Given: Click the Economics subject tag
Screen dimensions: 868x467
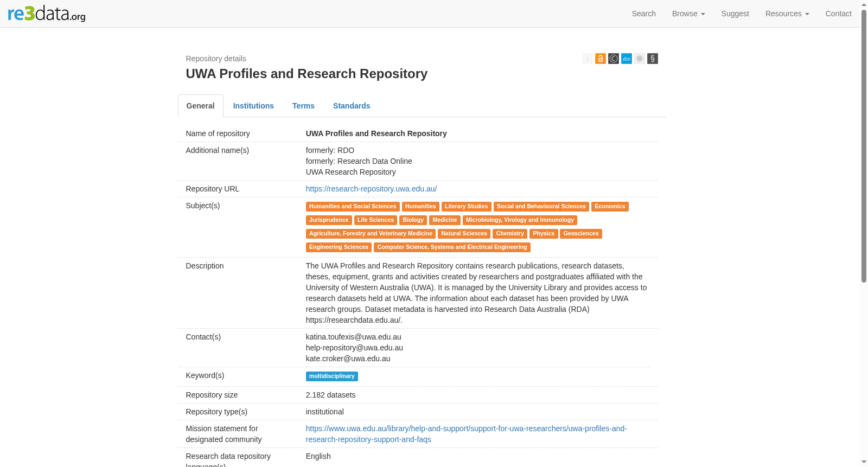Looking at the screenshot, I should [x=610, y=207].
